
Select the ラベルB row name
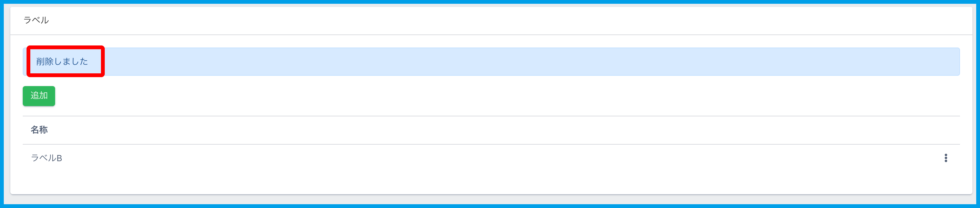[47, 158]
